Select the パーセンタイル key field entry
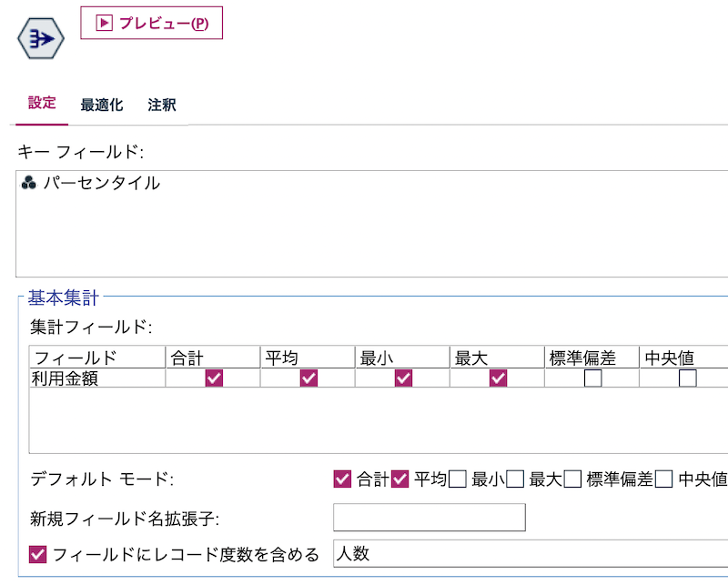This screenshot has height=585, width=728. tap(100, 183)
